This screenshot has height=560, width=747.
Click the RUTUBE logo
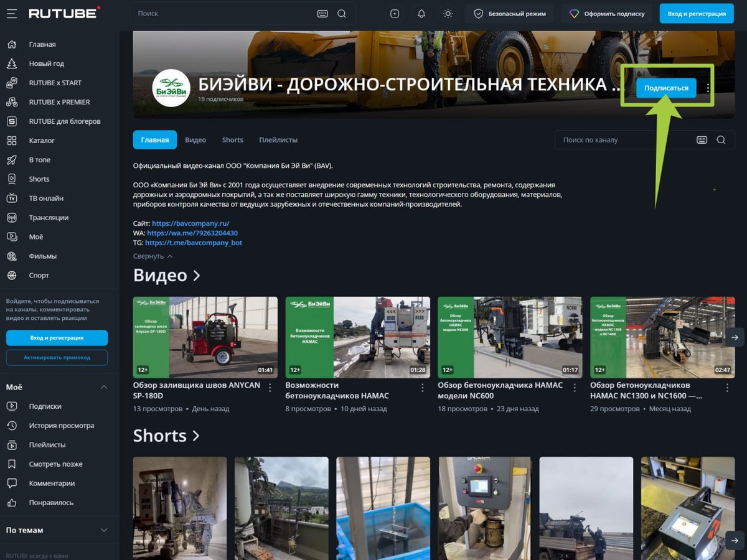click(x=64, y=13)
